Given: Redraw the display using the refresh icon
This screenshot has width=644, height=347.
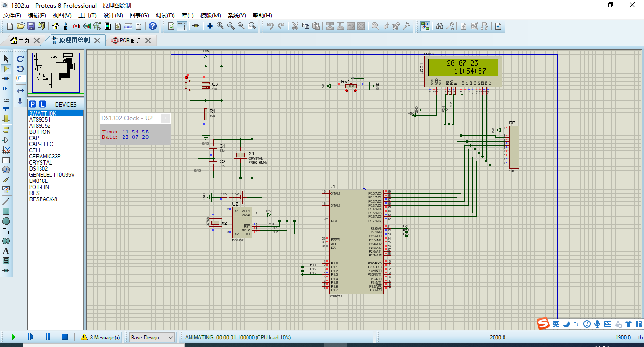Looking at the screenshot, I should [x=171, y=26].
